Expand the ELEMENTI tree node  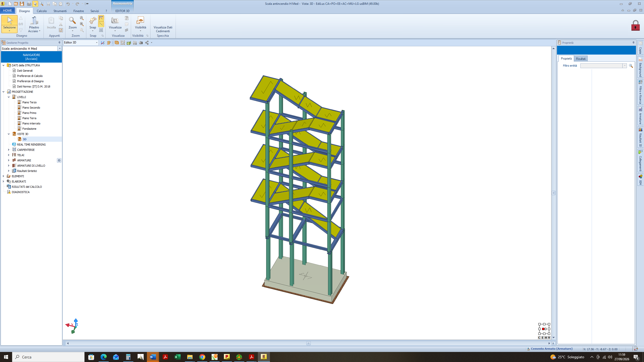[x=3, y=176]
